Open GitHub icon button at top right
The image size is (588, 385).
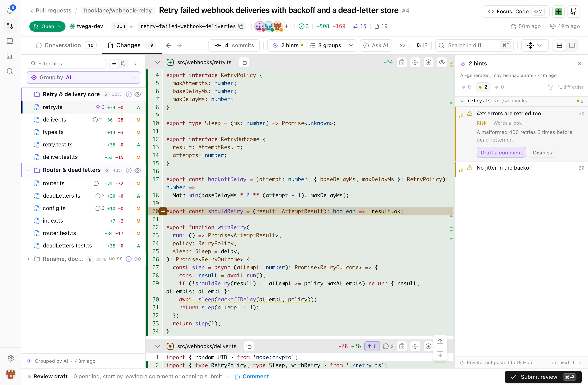574,11
